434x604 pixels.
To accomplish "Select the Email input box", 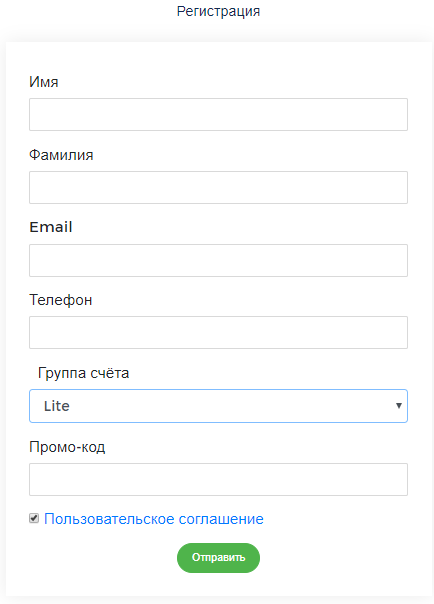I will point(218,260).
